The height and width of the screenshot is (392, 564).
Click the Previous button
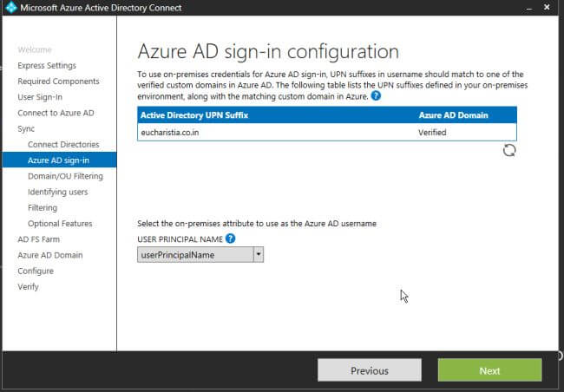point(370,370)
